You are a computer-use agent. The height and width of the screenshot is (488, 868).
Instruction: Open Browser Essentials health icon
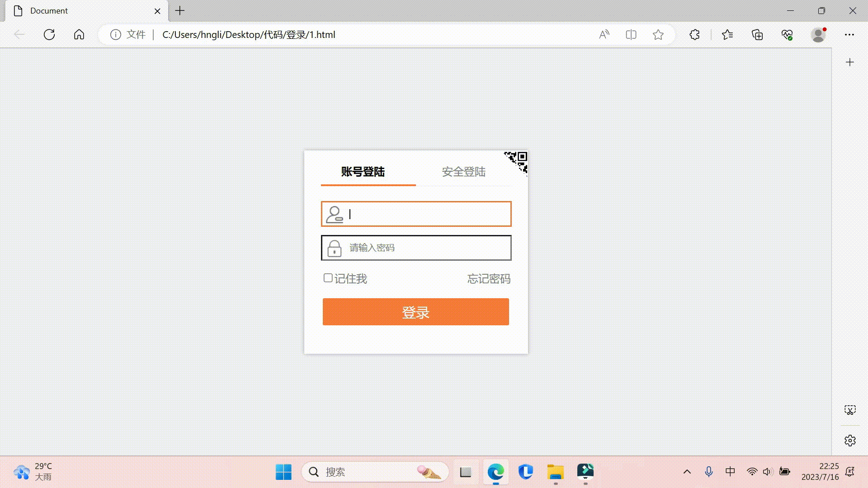point(787,34)
